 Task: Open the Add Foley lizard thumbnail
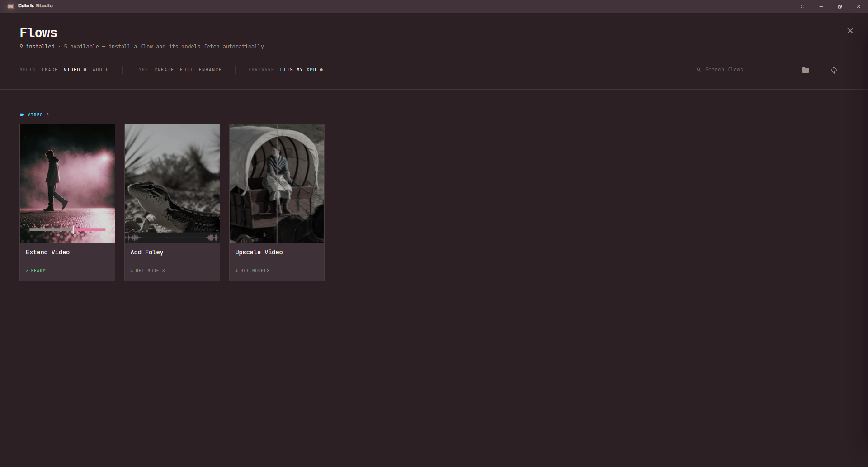click(x=172, y=184)
